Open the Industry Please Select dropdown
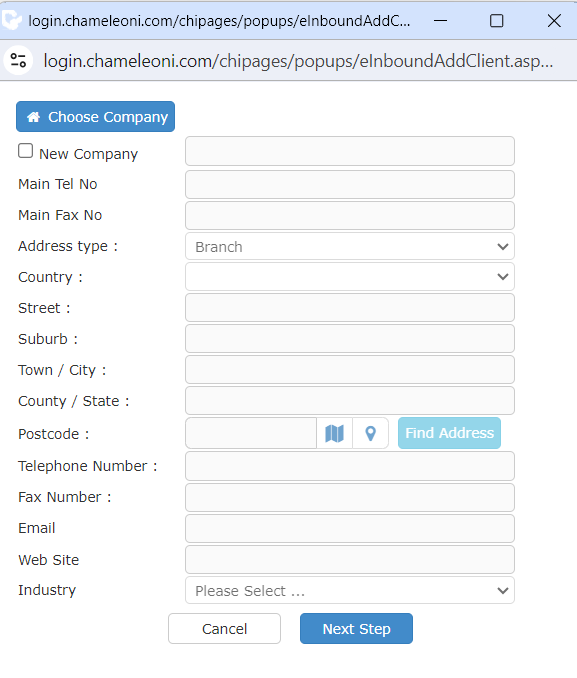577x678 pixels. [350, 590]
